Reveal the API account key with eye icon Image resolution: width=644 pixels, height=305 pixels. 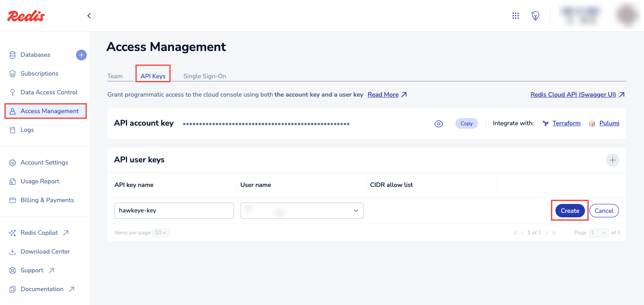point(438,124)
